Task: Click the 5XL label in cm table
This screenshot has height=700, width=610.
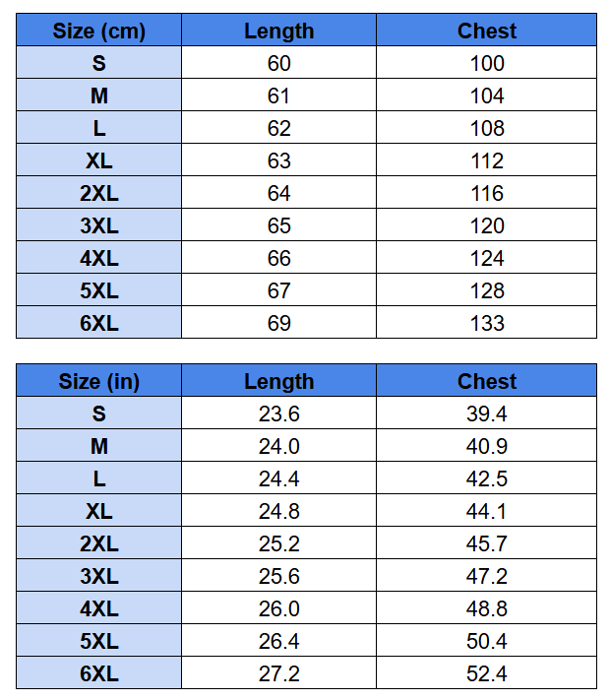Action: pos(98,289)
